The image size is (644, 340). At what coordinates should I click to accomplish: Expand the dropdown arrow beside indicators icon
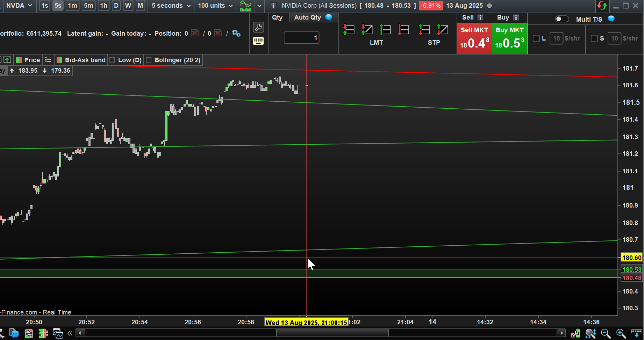(x=259, y=6)
